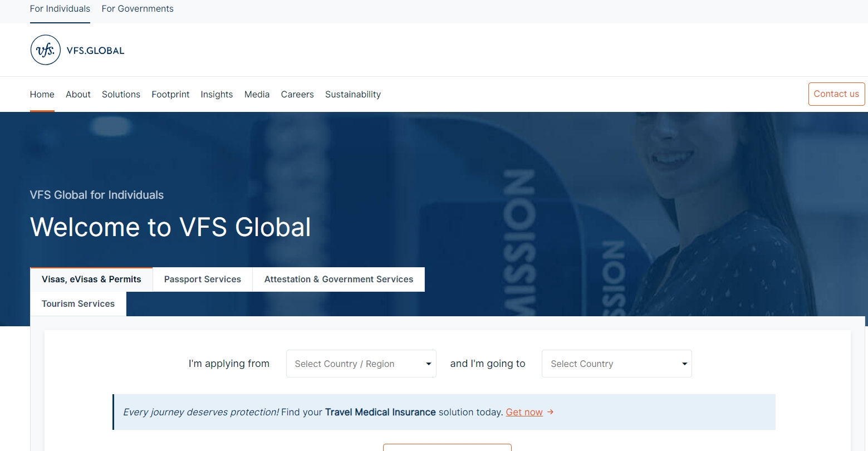
Task: Select Attestation & Government Services tab
Action: click(x=339, y=280)
